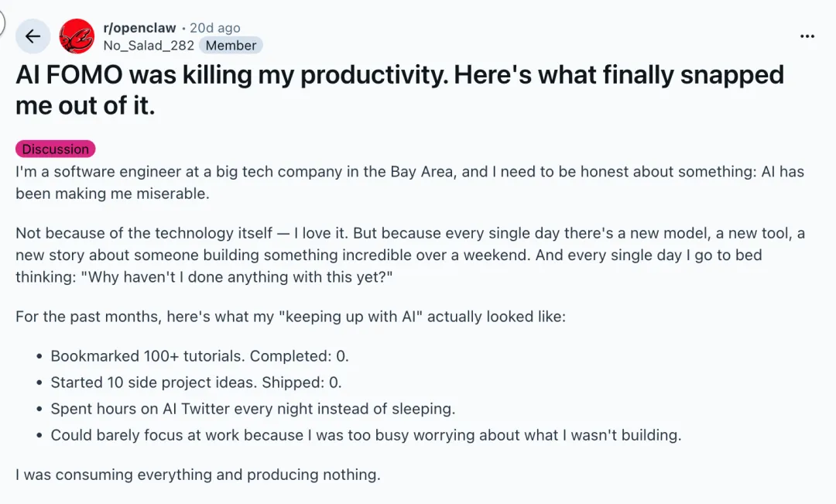Screen dimensions: 836x504
Task: Click "I was consuming everything and producing nothing"
Action: pos(198,475)
